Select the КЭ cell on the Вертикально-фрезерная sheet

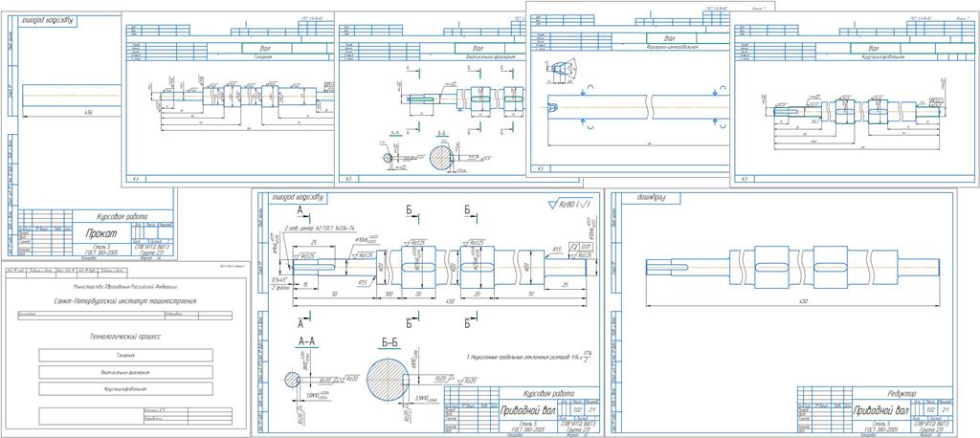(348, 179)
